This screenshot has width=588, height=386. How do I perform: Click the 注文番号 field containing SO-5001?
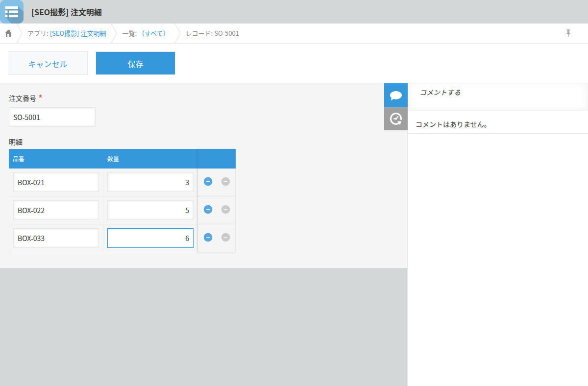(x=52, y=117)
